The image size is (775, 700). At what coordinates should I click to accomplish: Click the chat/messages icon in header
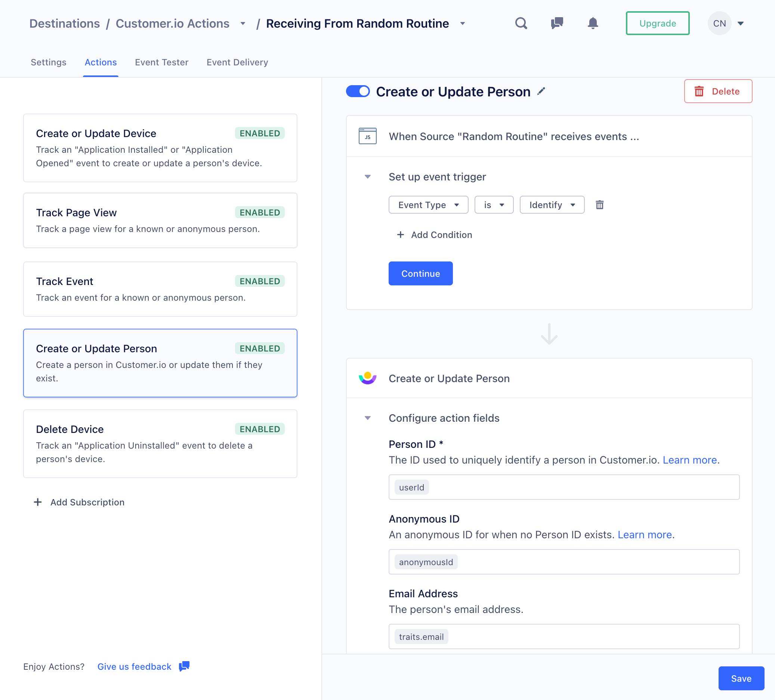557,23
